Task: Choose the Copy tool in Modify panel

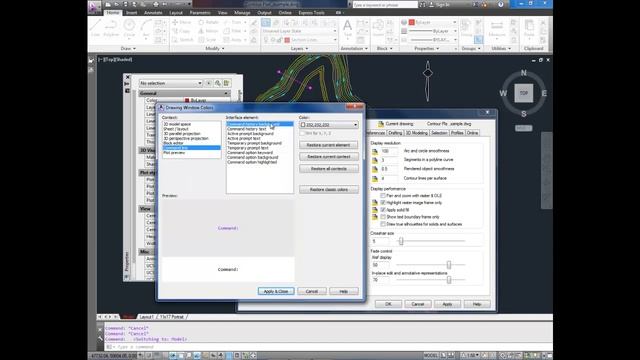Action: point(181,31)
